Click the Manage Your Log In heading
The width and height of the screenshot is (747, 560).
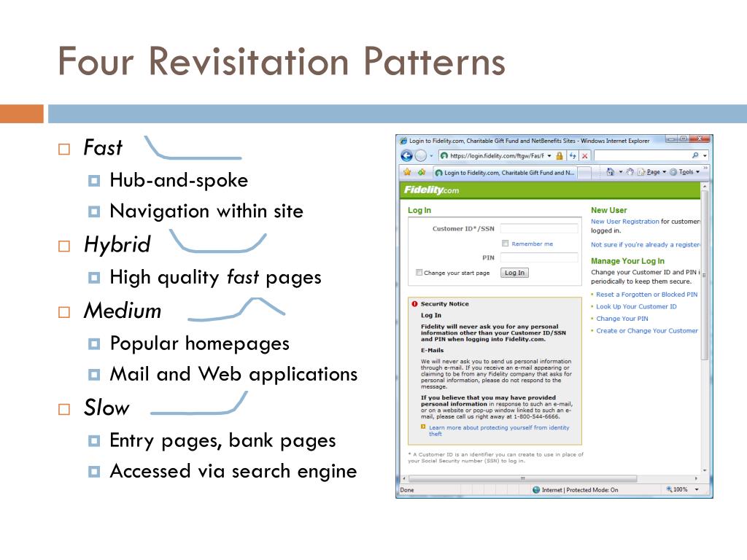[627, 261]
